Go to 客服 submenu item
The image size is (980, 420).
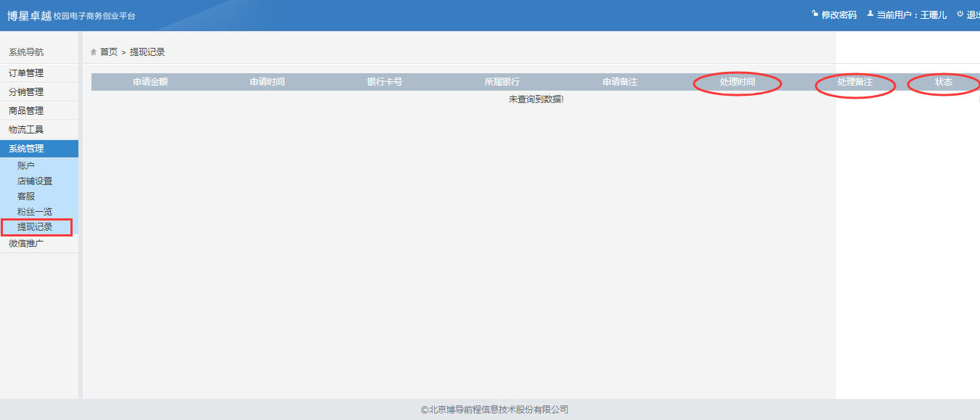point(26,197)
